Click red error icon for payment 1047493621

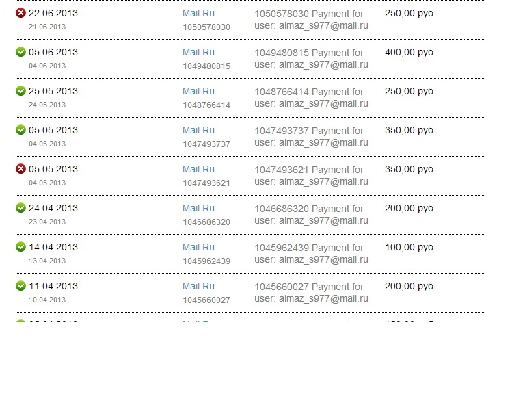pyautogui.click(x=21, y=169)
